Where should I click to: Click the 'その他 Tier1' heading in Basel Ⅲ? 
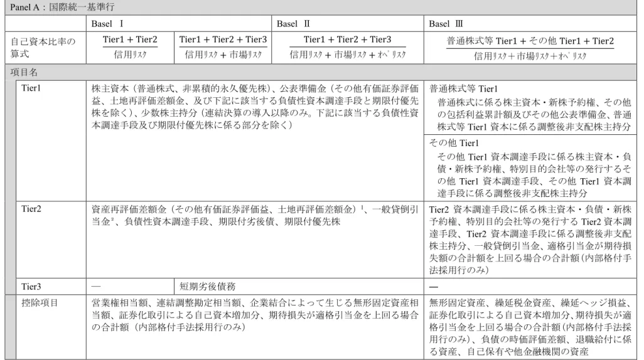454,143
